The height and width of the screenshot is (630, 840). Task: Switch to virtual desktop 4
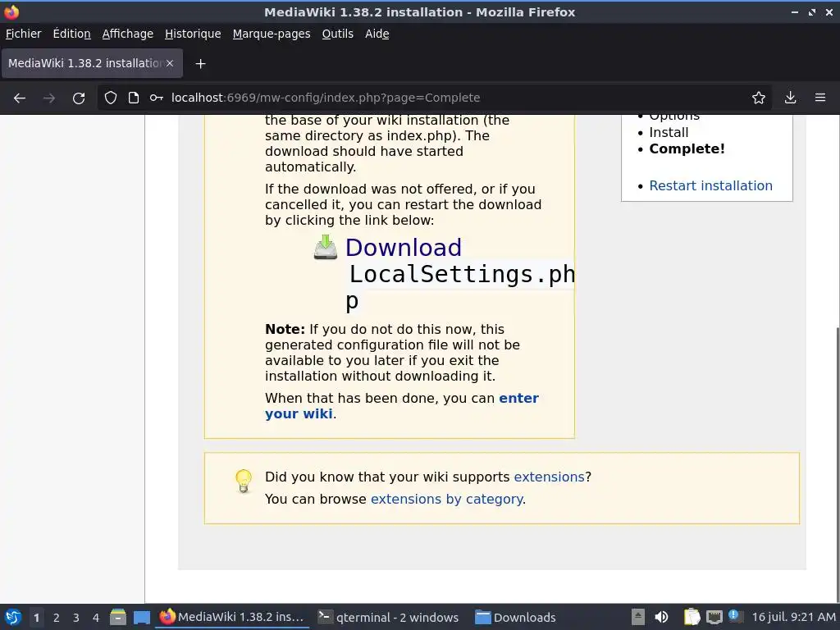(x=96, y=617)
